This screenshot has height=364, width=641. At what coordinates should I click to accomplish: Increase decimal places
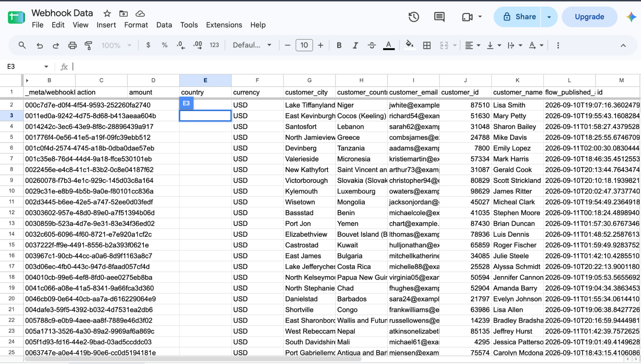198,45
